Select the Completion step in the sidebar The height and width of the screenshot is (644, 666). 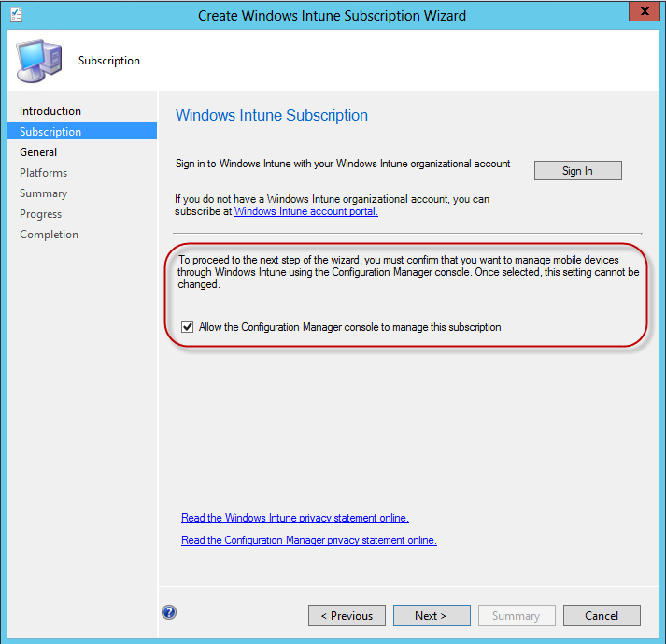coord(49,235)
